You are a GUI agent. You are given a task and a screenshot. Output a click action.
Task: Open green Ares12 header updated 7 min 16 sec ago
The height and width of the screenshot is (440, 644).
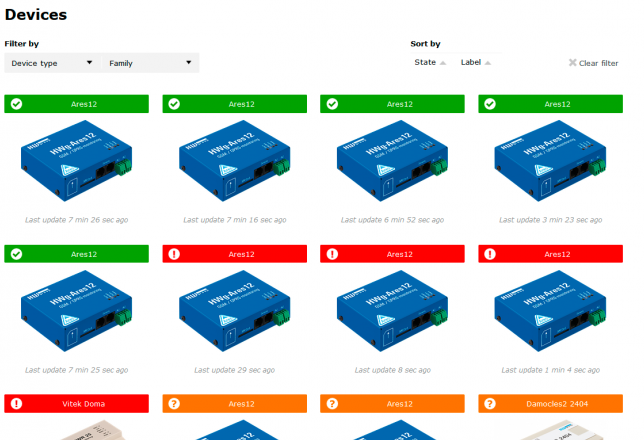tap(235, 104)
